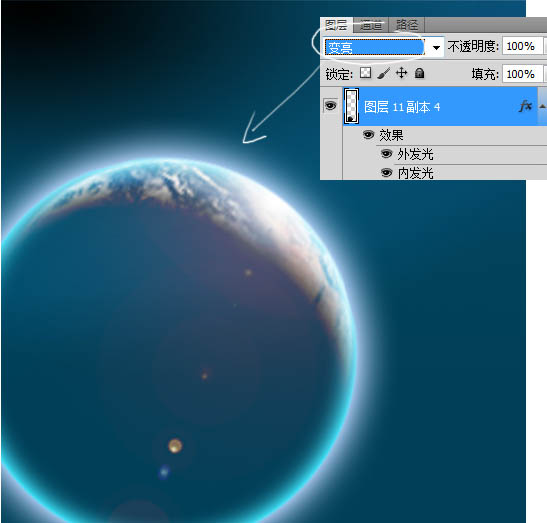Switch to the 通道 channels tab

[371, 25]
